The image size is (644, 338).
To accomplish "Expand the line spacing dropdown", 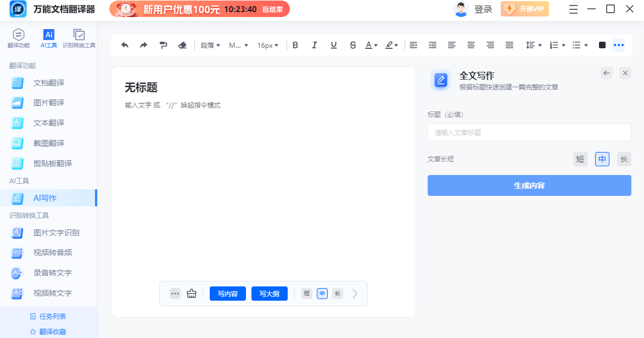I will click(534, 45).
